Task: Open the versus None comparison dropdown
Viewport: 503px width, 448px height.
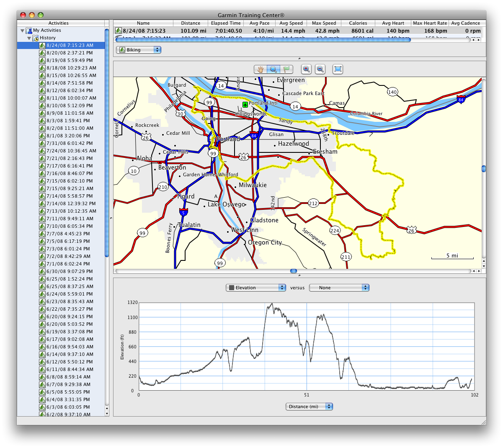Action: (339, 288)
